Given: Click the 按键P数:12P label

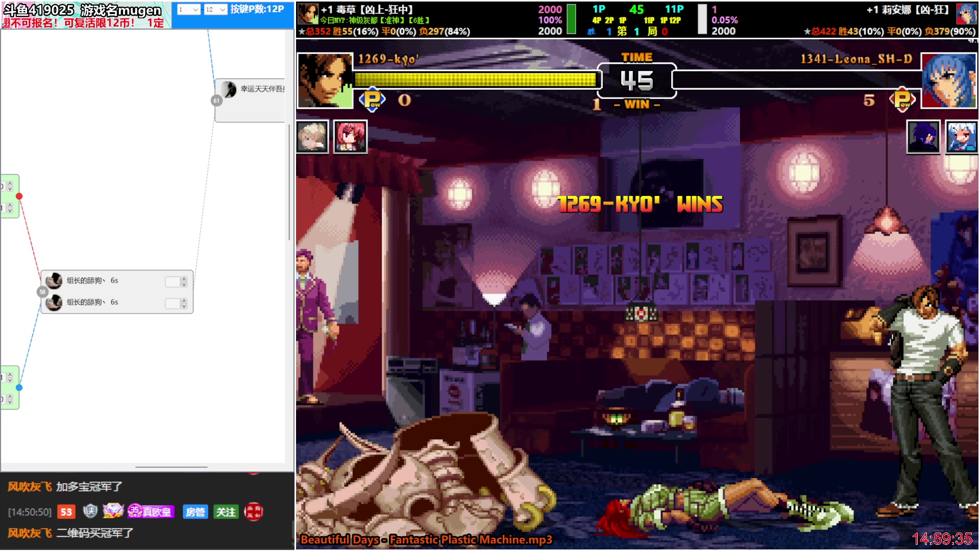Looking at the screenshot, I should [x=257, y=9].
